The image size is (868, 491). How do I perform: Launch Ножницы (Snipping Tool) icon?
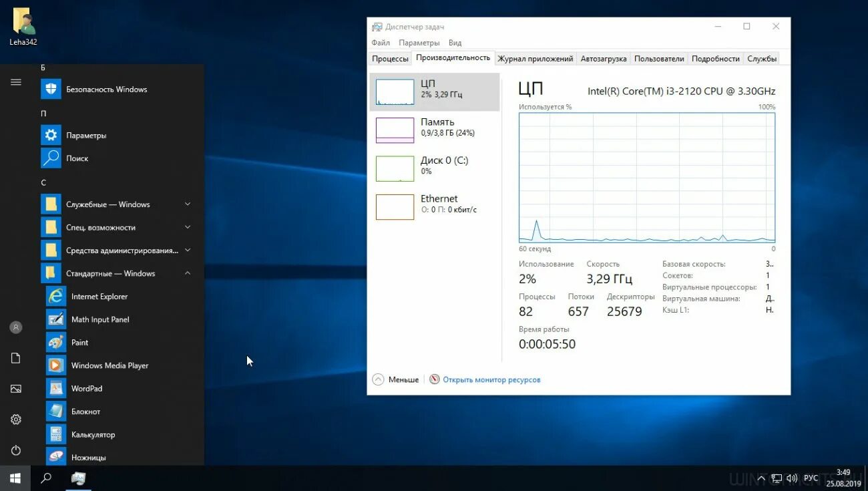point(56,458)
